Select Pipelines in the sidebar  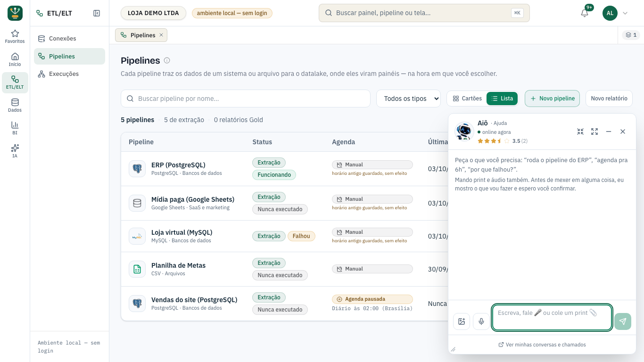click(x=69, y=57)
